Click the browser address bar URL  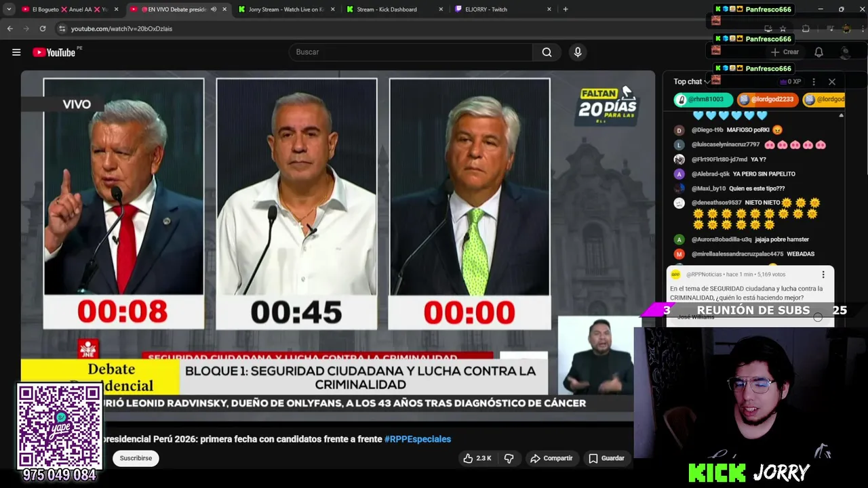[122, 28]
